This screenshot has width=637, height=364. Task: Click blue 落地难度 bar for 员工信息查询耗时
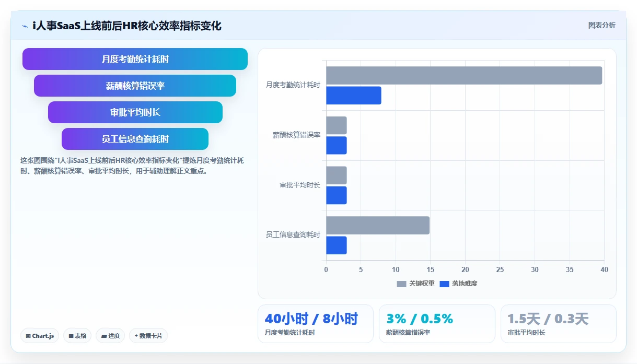click(337, 245)
